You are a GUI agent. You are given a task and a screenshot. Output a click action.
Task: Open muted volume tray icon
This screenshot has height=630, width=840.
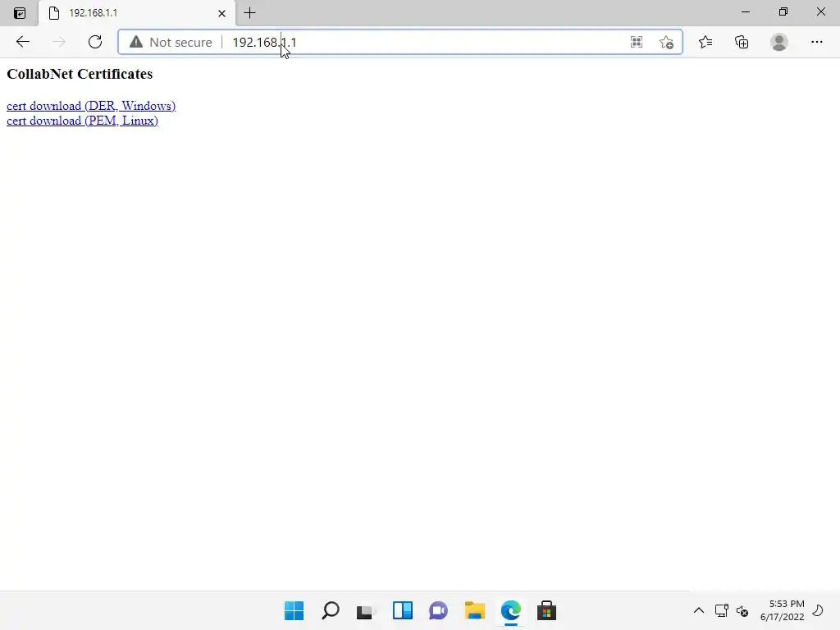(742, 610)
